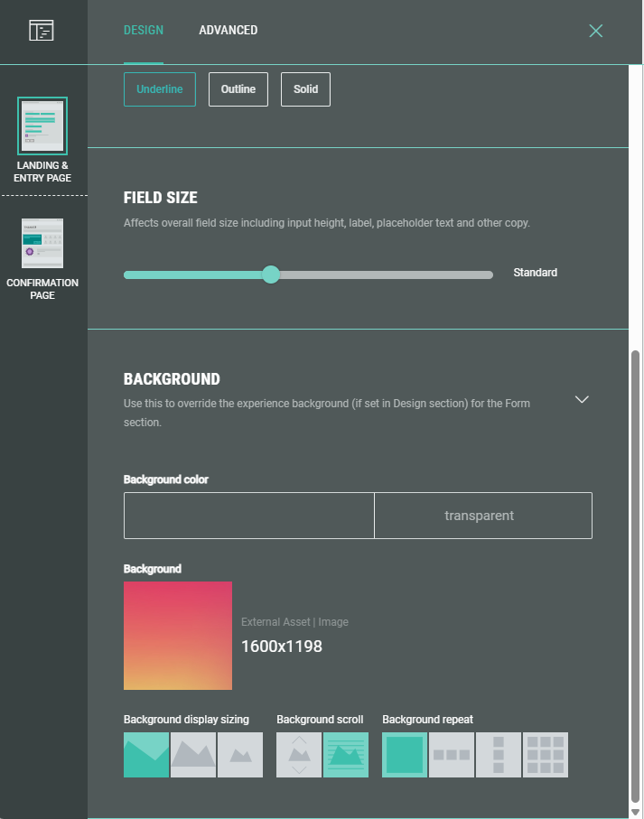Select the small original-size background sizing icon
Screen dimensions: 644x819
(x=240, y=755)
